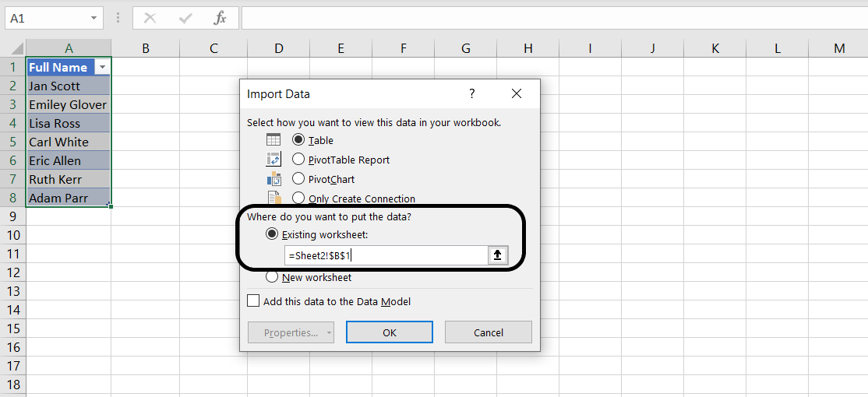Expand the Properties button dropdown arrow
The width and height of the screenshot is (868, 397).
[329, 333]
